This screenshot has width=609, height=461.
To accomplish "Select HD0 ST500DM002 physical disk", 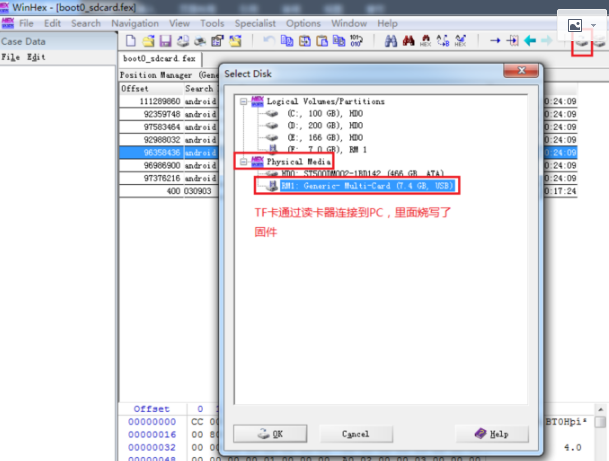I will tap(362, 173).
